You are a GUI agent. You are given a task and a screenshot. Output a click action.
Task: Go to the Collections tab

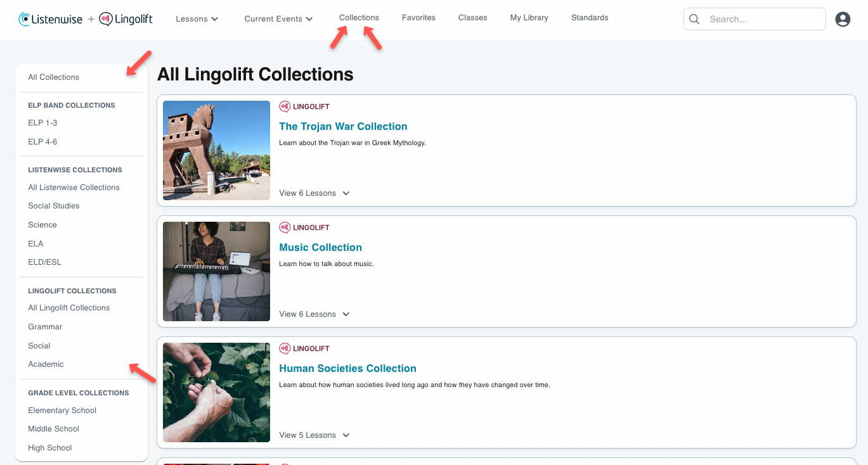(359, 18)
